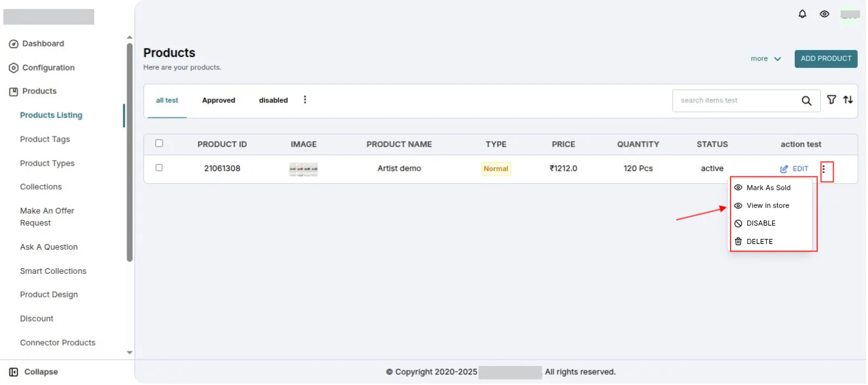Screen dimensions: 868x385
Task: Open Discount in sidebar
Action: (37, 319)
